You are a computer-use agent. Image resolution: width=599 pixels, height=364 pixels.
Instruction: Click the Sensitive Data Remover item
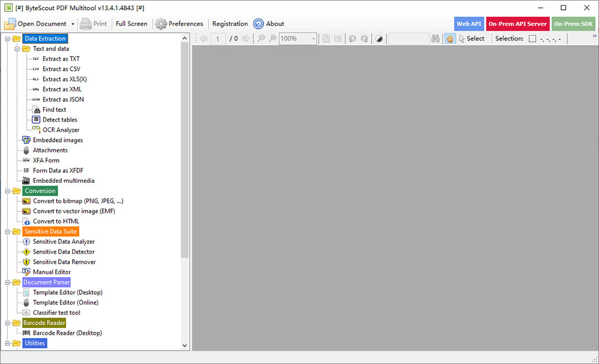[64, 262]
